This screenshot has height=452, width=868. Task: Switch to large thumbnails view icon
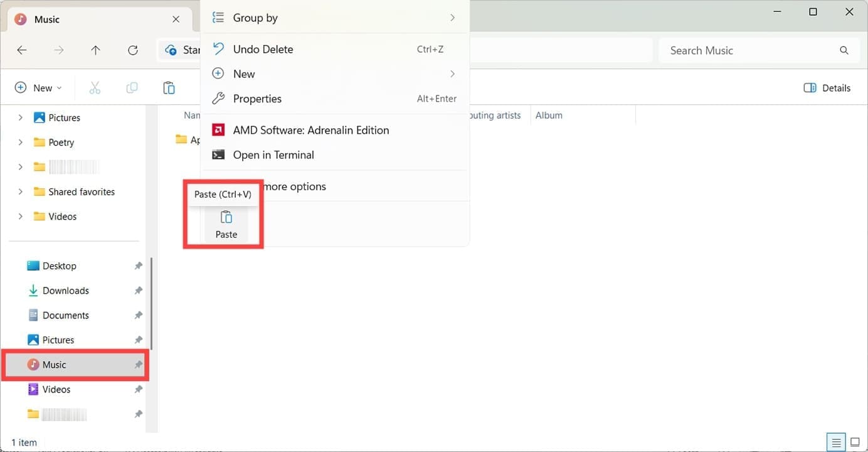[x=855, y=443]
